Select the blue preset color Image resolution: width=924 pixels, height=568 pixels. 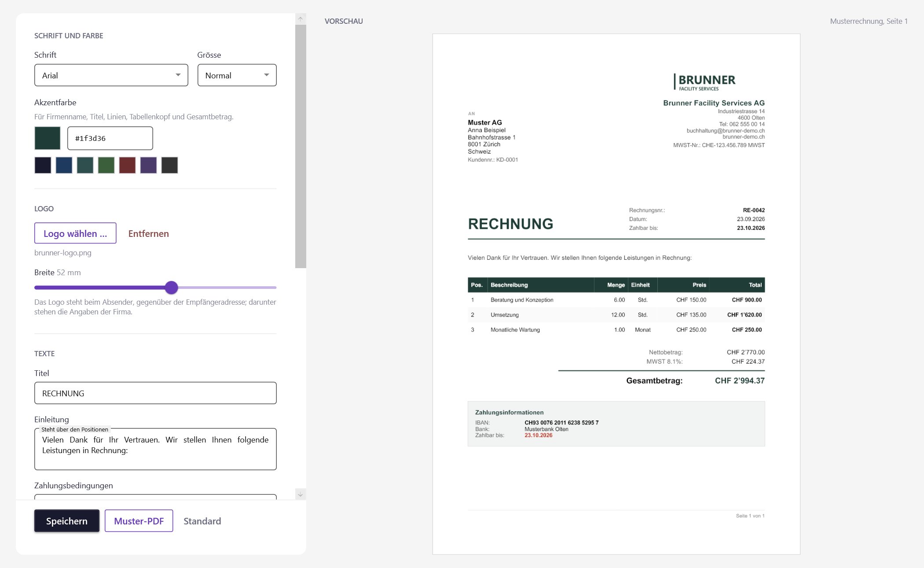[x=64, y=165]
